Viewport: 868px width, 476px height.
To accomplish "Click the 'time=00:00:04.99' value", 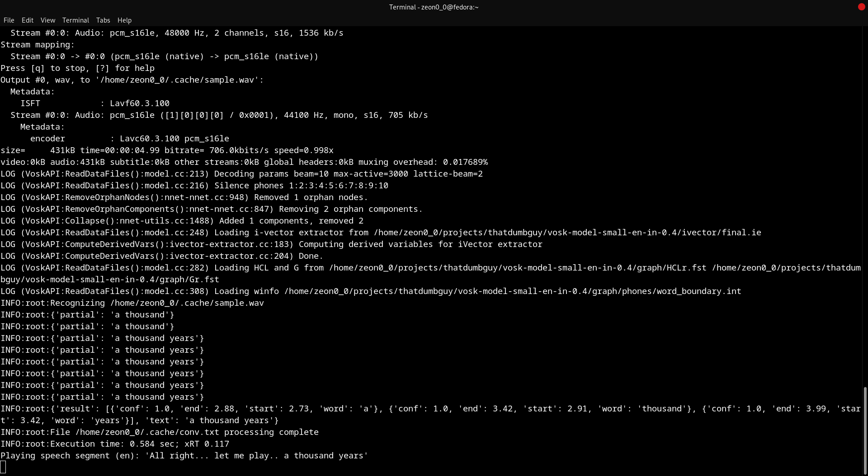I will [120, 150].
